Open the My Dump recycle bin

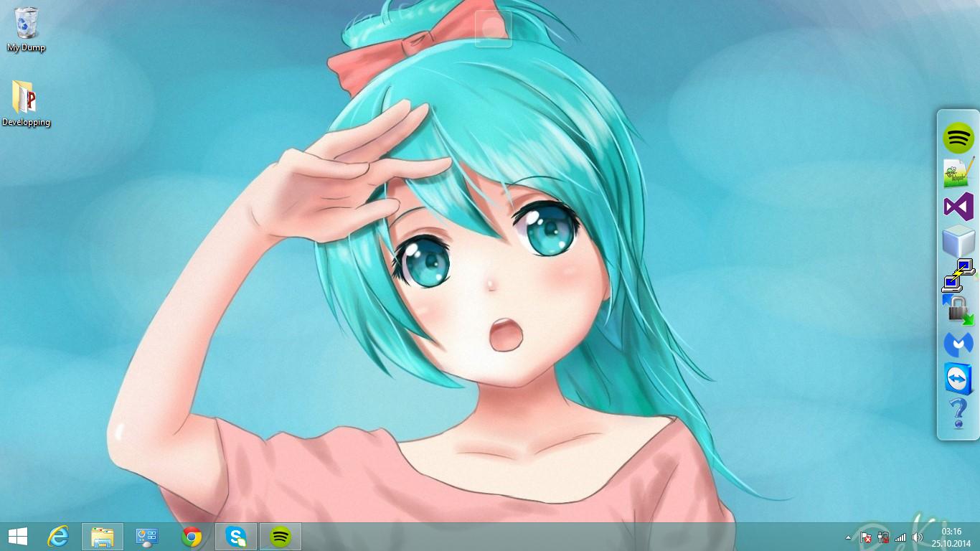26,30
